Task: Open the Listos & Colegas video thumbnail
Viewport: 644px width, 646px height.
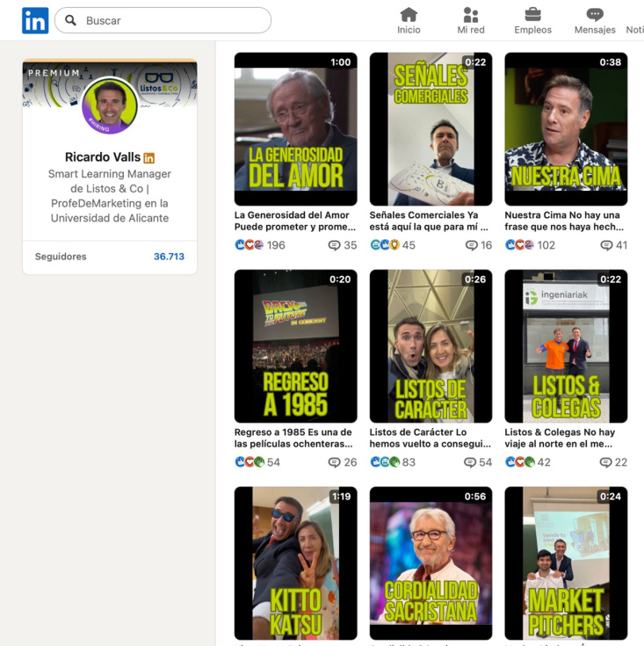Action: pos(566,345)
